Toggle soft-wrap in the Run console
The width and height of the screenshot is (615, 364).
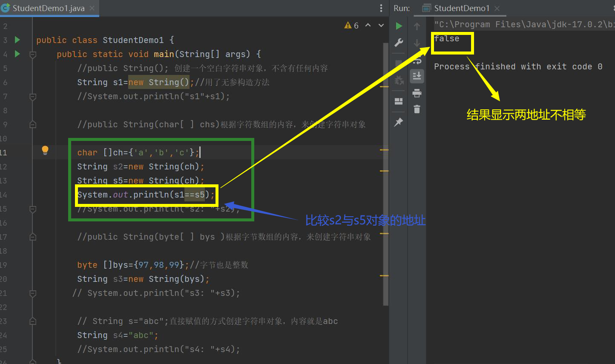coord(417,60)
